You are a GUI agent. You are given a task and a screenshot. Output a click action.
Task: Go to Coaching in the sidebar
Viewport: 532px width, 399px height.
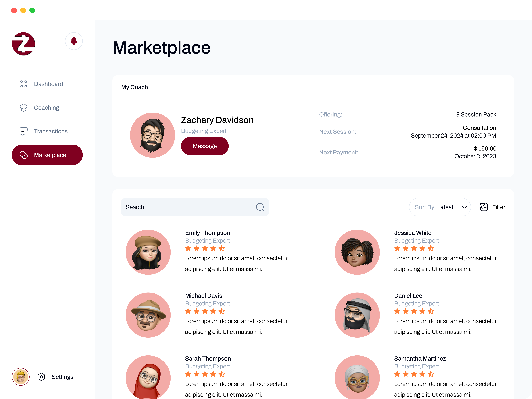point(47,108)
